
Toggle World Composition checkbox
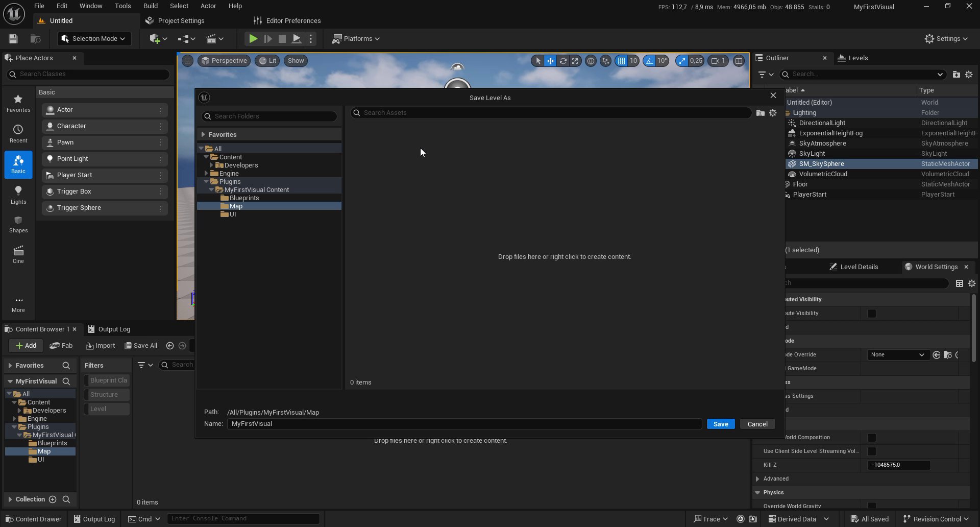click(872, 438)
